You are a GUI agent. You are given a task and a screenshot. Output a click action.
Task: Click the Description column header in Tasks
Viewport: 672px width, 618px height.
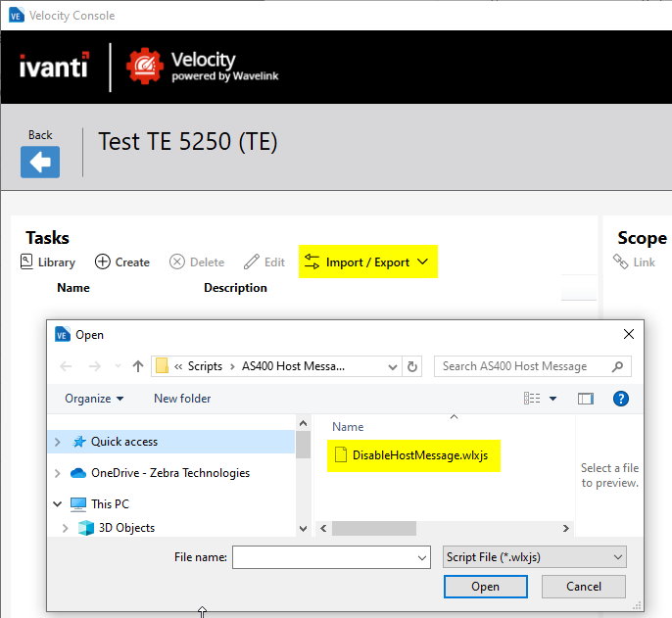point(235,288)
